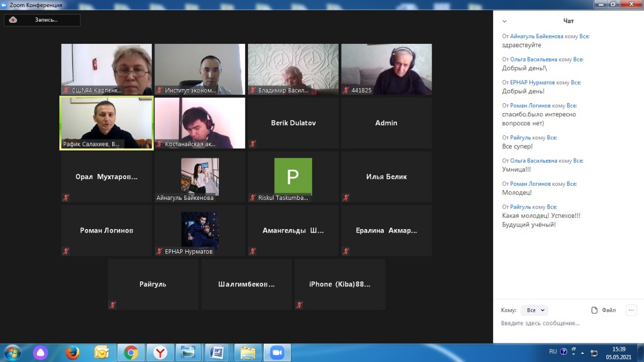Select the Admin participant tile

pyautogui.click(x=386, y=123)
